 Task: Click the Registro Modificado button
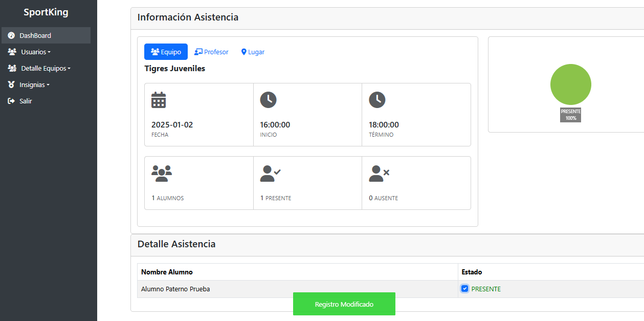(x=344, y=304)
